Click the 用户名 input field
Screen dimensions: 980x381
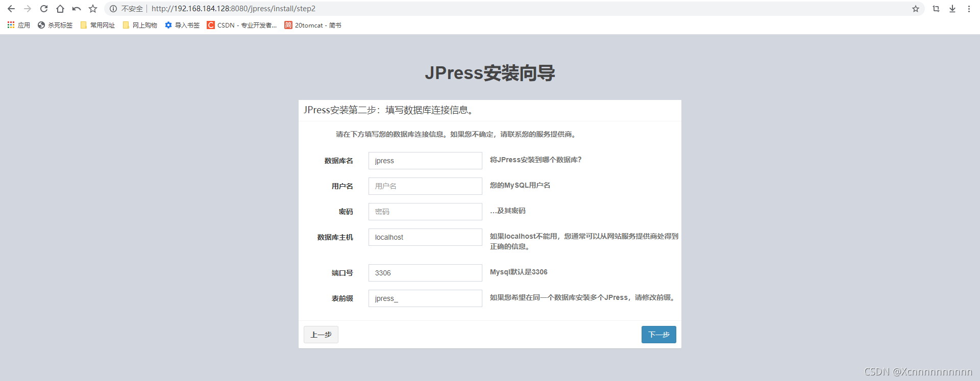point(425,186)
